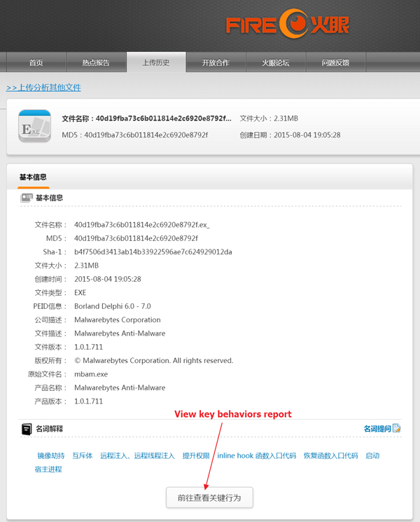Open the 热点报告 tab
Image resolution: width=420 pixels, height=522 pixels.
click(96, 62)
